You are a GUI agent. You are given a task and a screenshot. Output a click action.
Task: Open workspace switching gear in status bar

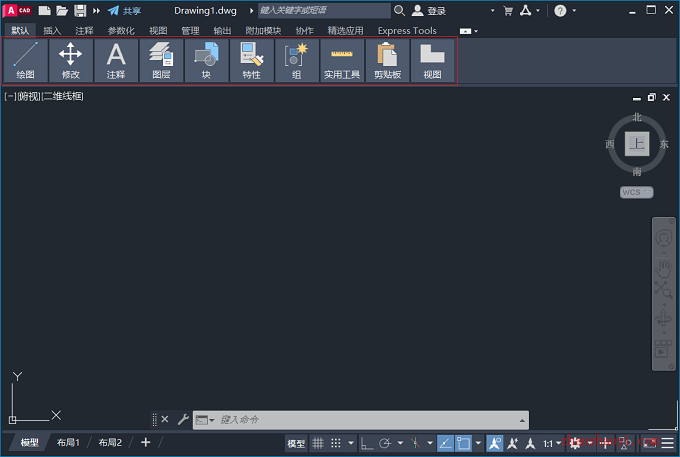coord(575,443)
